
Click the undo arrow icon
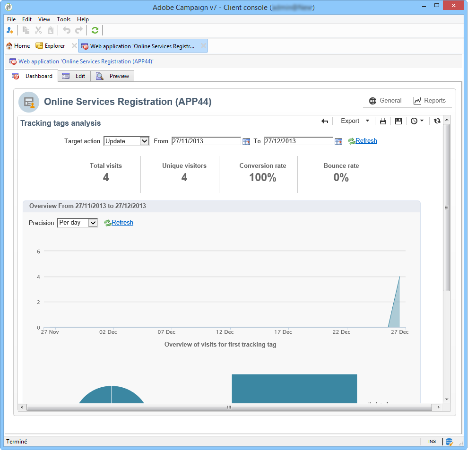click(67, 30)
